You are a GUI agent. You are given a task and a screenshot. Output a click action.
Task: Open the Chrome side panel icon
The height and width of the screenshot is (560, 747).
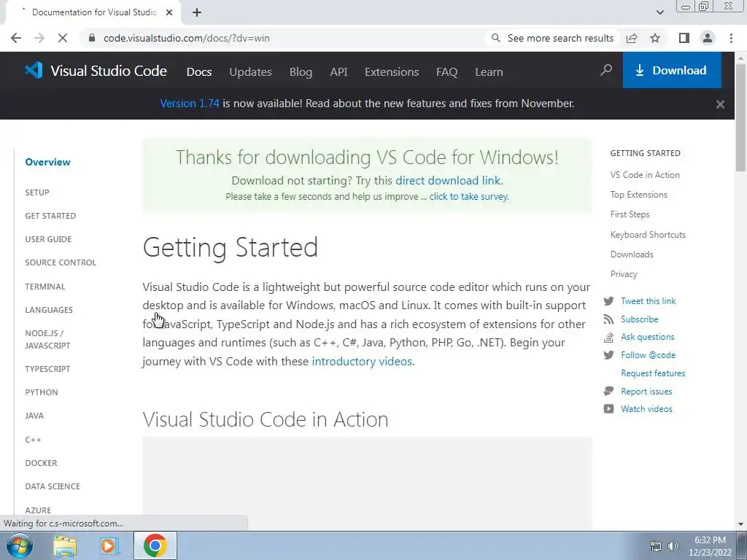684,38
